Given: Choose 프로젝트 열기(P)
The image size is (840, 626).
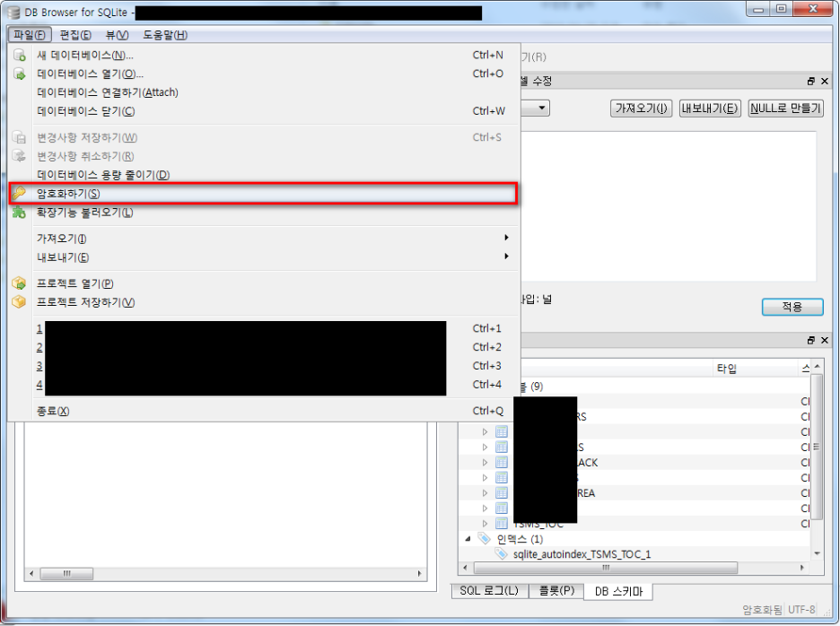Looking at the screenshot, I should (264, 283).
